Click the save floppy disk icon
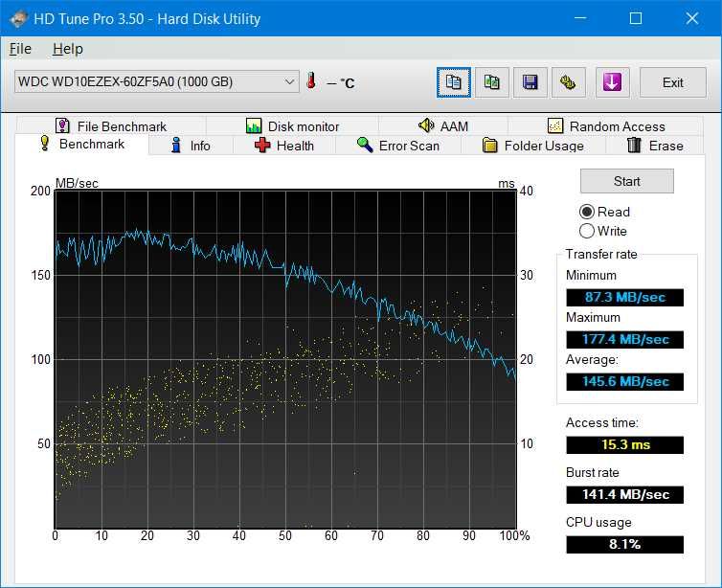This screenshot has height=588, width=722. pyautogui.click(x=530, y=82)
